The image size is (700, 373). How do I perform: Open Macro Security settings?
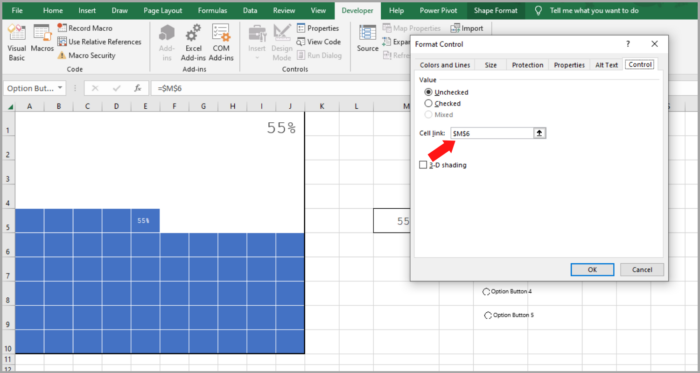click(86, 55)
